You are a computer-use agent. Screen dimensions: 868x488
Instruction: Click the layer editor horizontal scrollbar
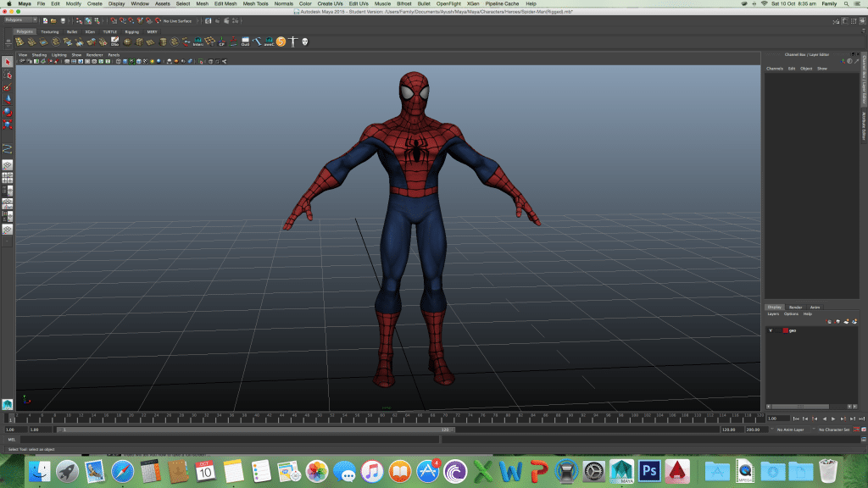point(800,407)
